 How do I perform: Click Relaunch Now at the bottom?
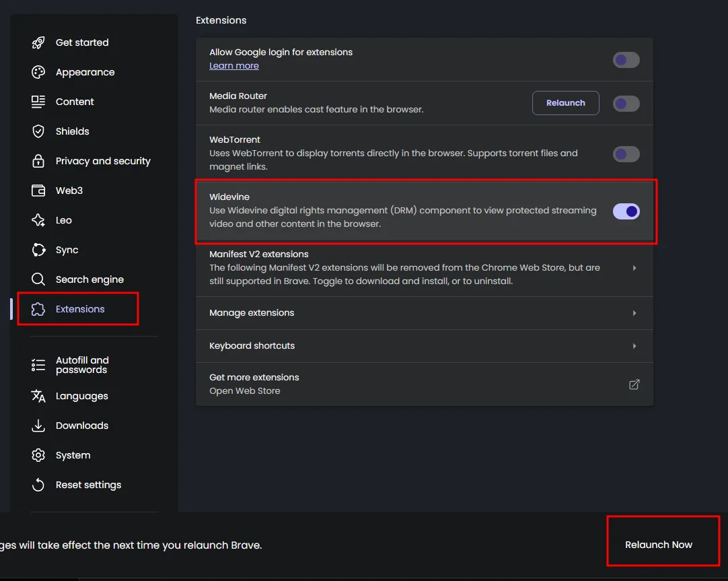(658, 545)
